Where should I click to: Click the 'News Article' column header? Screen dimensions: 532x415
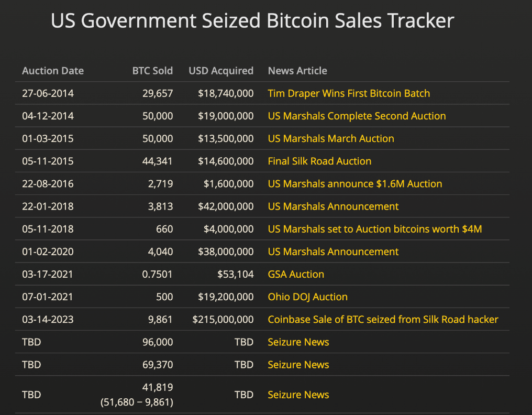click(297, 71)
